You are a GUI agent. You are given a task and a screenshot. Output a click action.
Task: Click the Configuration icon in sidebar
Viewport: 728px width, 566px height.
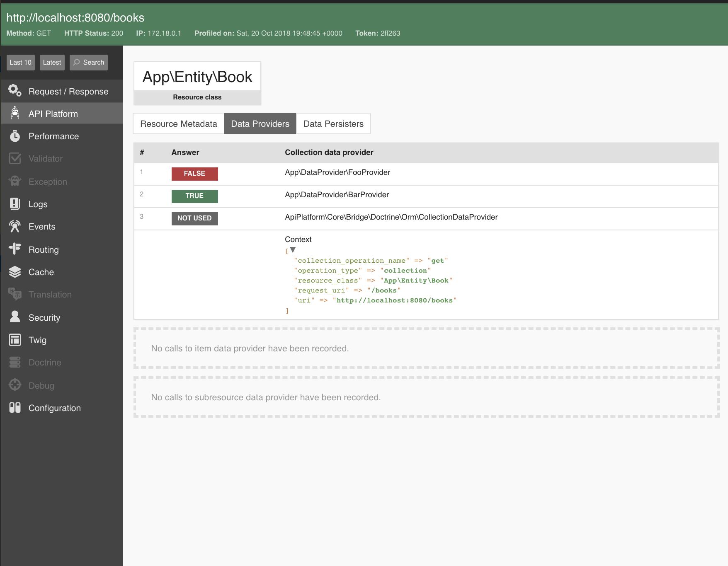point(15,408)
